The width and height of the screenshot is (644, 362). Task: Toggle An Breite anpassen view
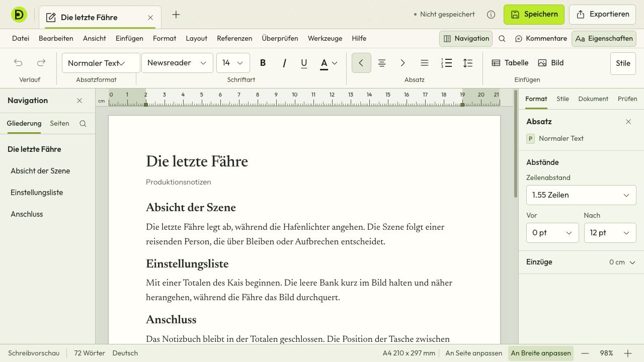[x=541, y=353]
